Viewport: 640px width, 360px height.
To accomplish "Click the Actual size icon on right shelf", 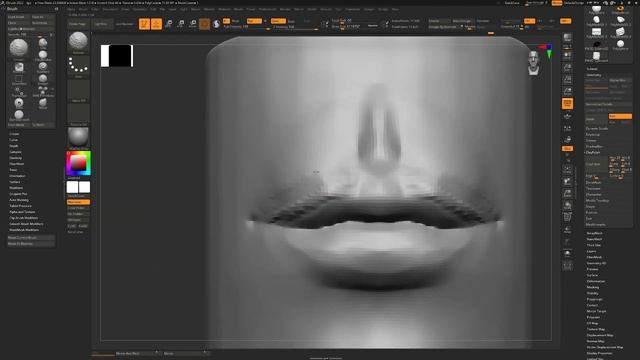I will (567, 79).
